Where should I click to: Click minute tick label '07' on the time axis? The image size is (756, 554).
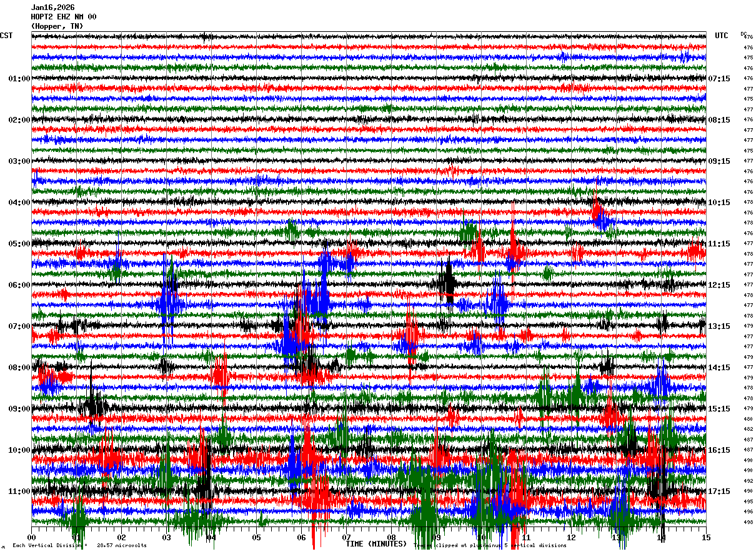(346, 538)
